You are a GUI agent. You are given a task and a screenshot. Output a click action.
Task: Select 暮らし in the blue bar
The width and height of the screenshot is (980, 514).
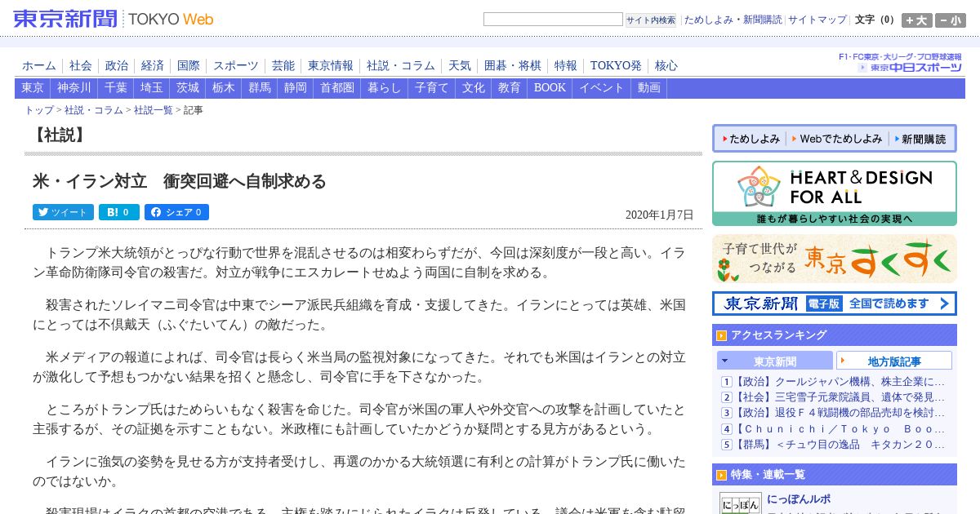click(385, 88)
